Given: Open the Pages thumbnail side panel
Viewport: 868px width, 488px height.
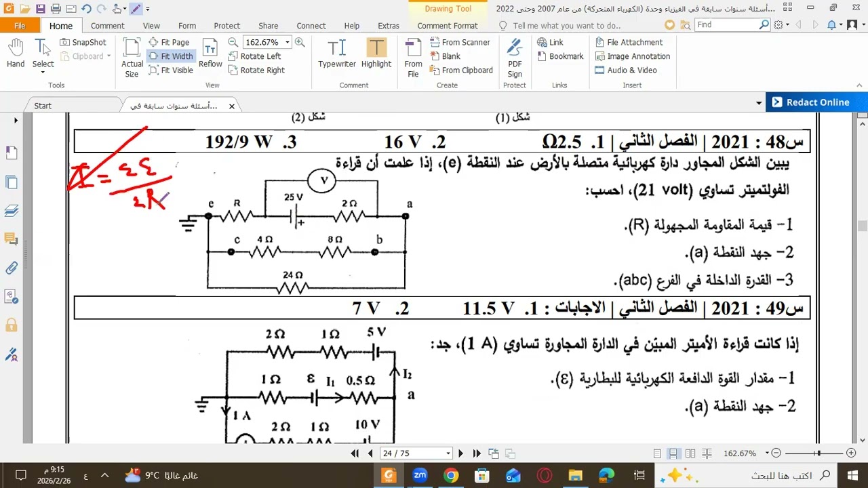Looking at the screenshot, I should point(12,182).
